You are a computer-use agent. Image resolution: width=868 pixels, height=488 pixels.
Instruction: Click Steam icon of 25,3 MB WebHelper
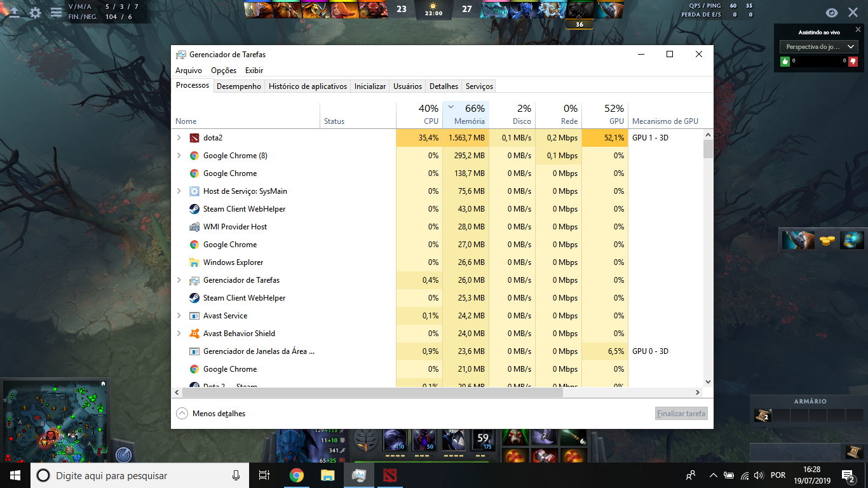194,298
